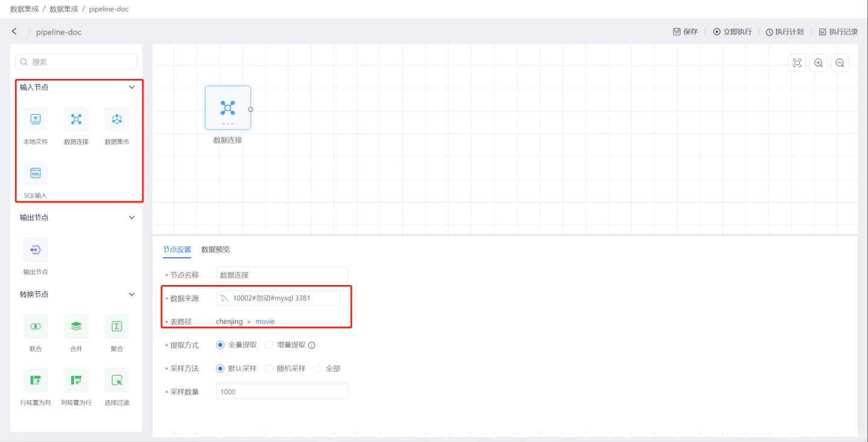Open the 数据来源 dropdown
Viewport: 868px width, 442px height.
(282, 298)
